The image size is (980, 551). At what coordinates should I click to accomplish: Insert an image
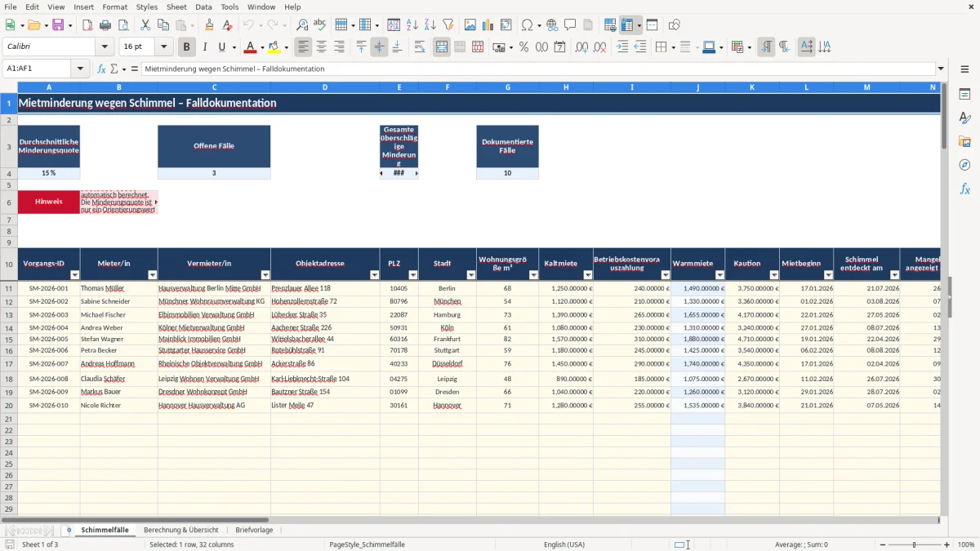pyautogui.click(x=470, y=25)
